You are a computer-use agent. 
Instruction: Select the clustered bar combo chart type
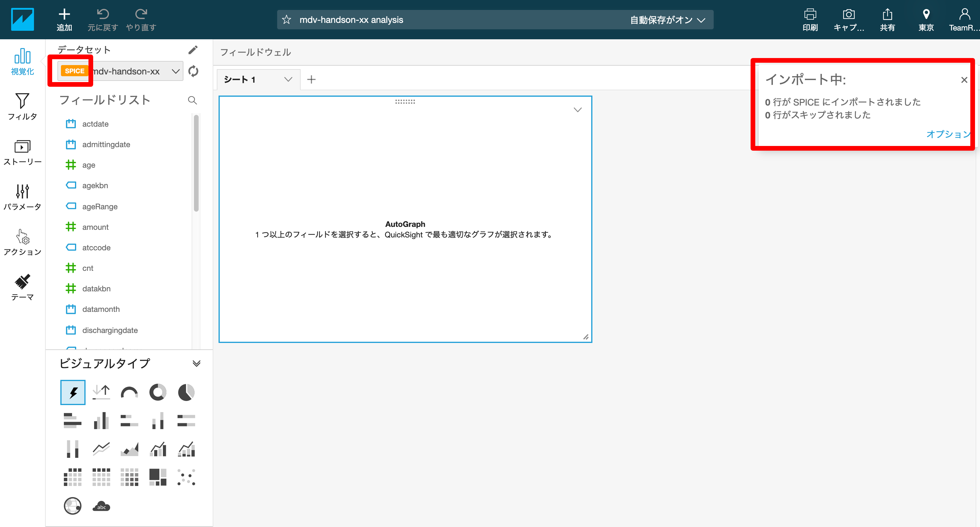click(158, 449)
